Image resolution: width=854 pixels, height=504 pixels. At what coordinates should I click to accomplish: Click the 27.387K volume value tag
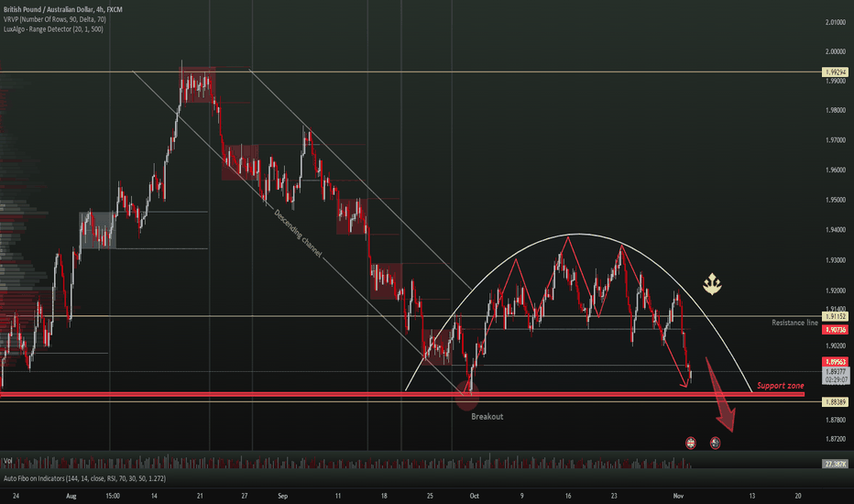pos(835,464)
